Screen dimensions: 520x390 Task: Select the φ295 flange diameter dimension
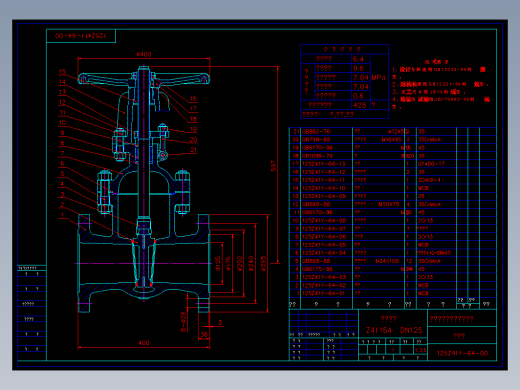(x=263, y=263)
